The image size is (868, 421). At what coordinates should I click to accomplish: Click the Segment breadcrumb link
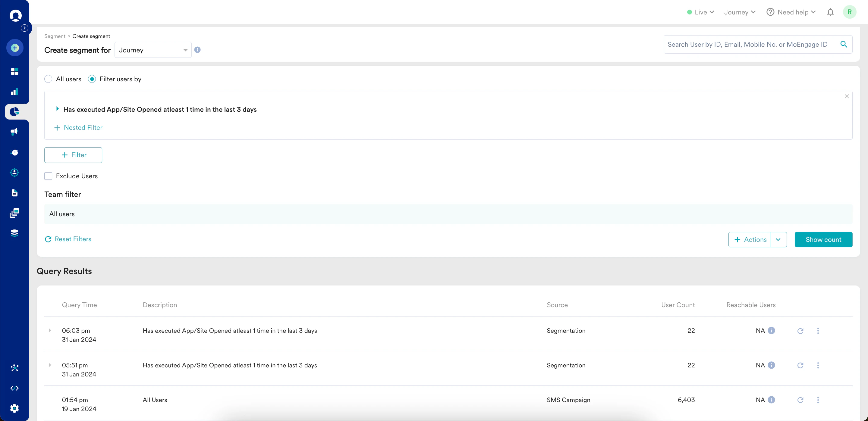point(55,36)
